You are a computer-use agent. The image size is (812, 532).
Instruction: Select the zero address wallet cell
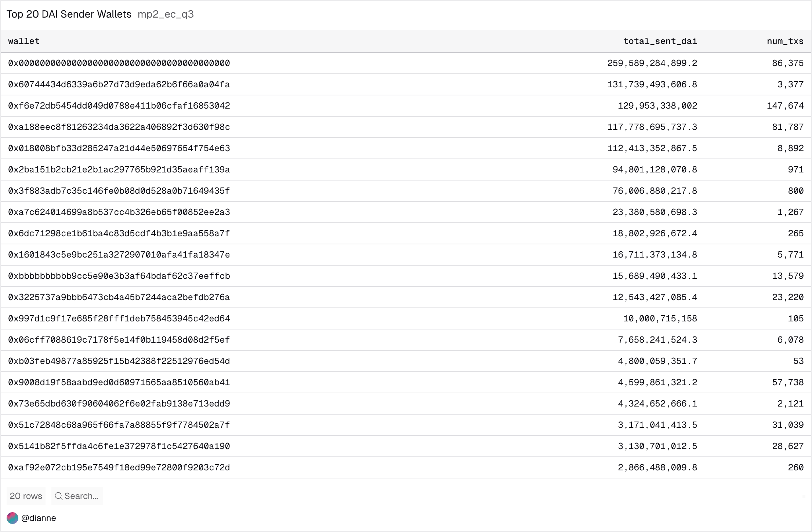point(119,63)
